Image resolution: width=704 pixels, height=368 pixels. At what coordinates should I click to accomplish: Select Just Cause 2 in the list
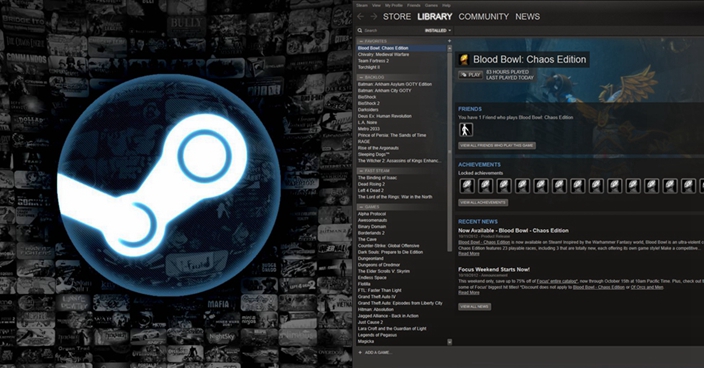(370, 322)
